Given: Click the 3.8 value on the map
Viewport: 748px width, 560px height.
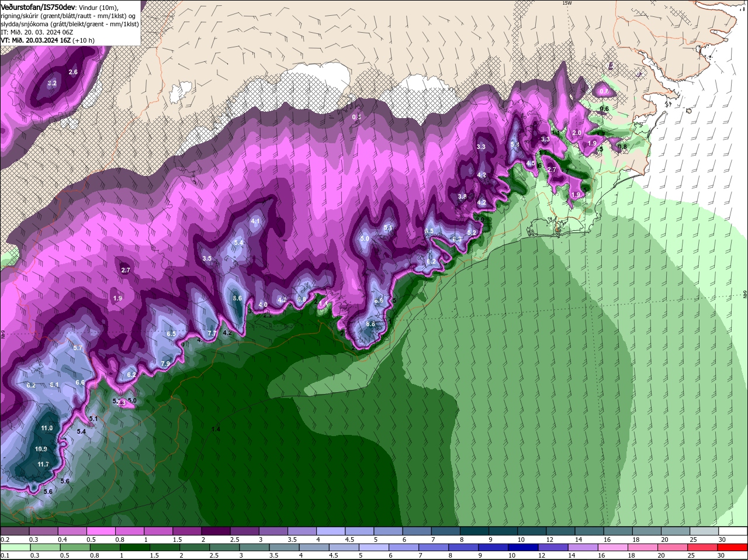Looking at the screenshot, I should [x=462, y=196].
